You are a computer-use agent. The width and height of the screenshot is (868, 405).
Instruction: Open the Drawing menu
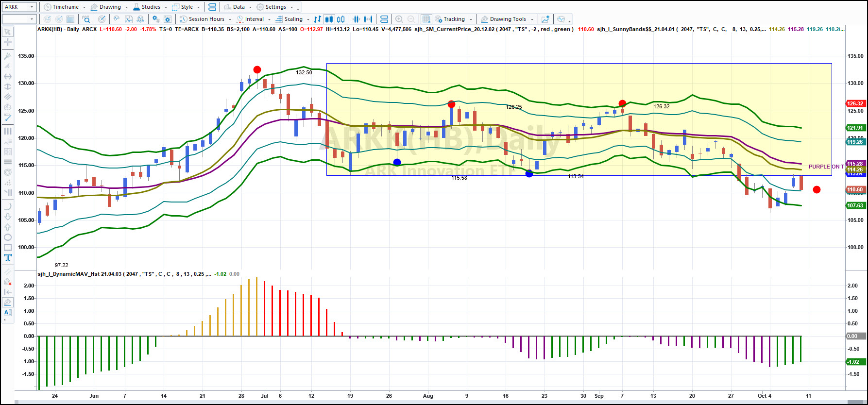click(x=109, y=7)
